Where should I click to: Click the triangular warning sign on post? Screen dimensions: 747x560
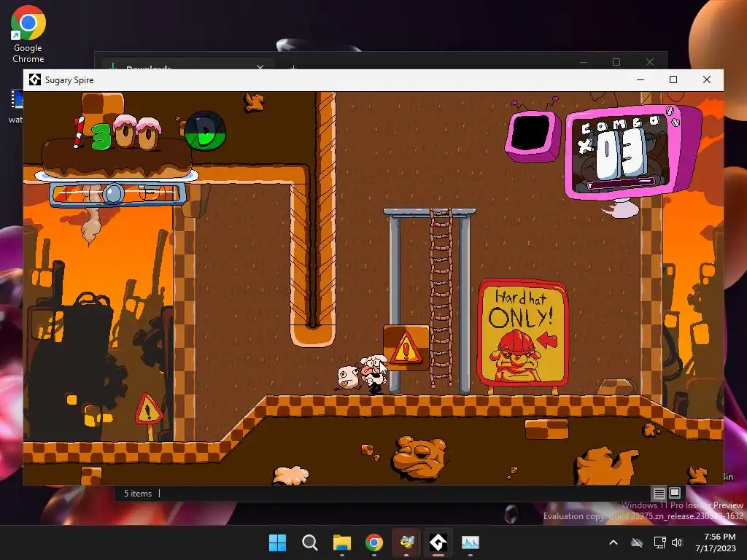tap(149, 410)
